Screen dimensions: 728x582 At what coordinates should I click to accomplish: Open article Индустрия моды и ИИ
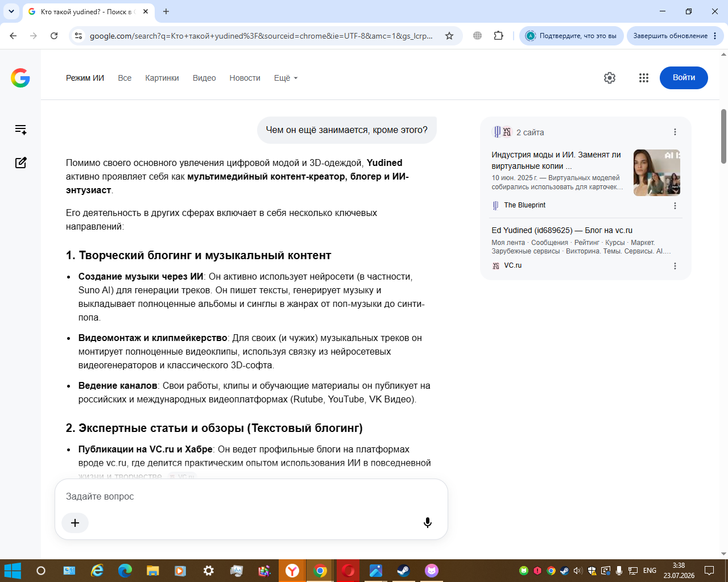(x=556, y=160)
